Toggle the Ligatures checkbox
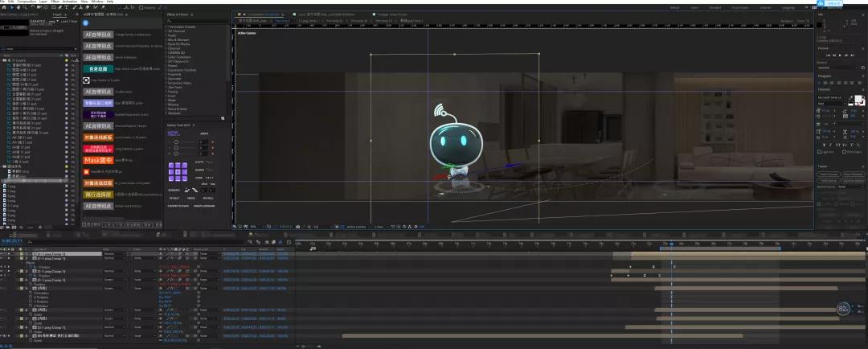 point(819,152)
